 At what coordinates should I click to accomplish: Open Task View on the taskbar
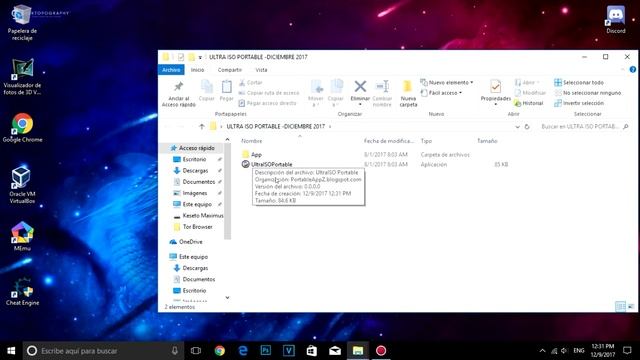coord(196,351)
